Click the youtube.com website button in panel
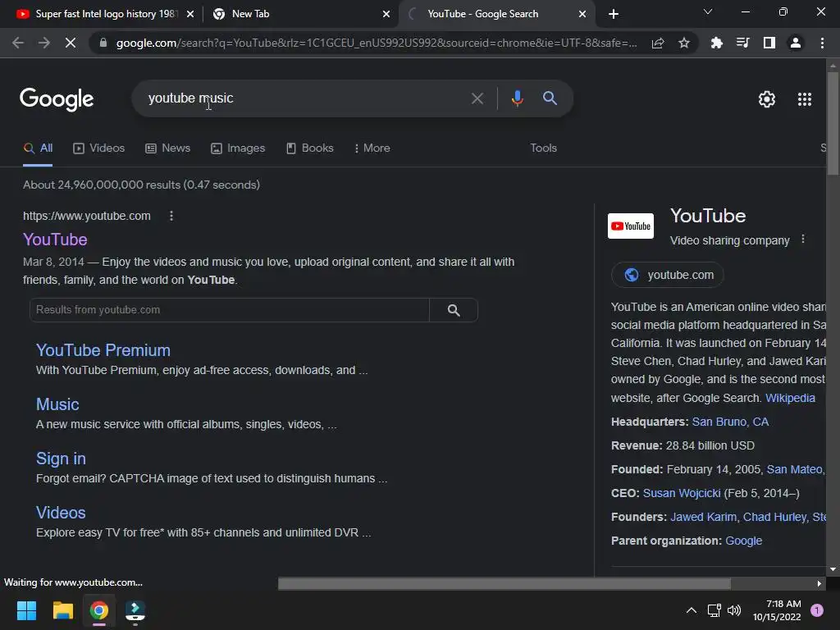 [x=668, y=275]
